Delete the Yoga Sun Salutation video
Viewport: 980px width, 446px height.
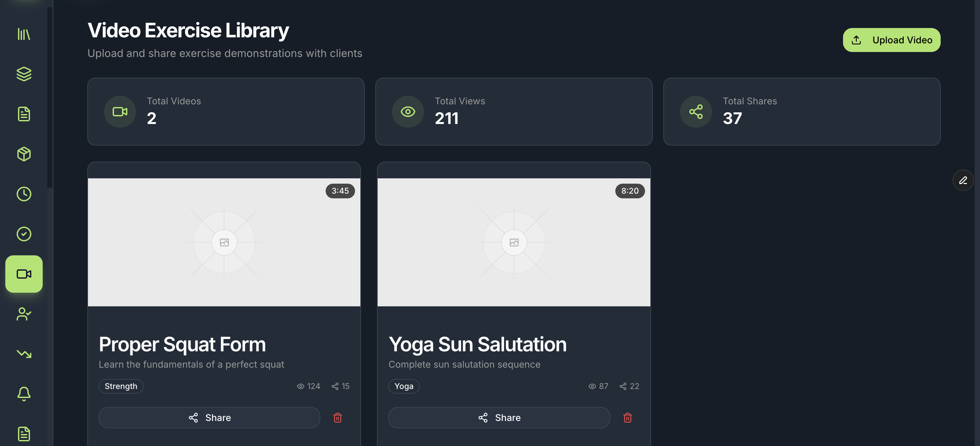click(x=627, y=418)
